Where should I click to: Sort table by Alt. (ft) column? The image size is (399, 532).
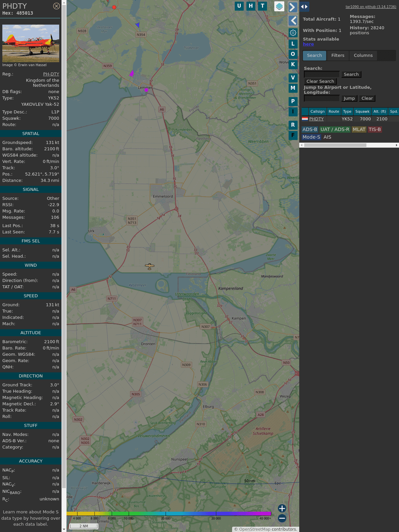tap(380, 112)
